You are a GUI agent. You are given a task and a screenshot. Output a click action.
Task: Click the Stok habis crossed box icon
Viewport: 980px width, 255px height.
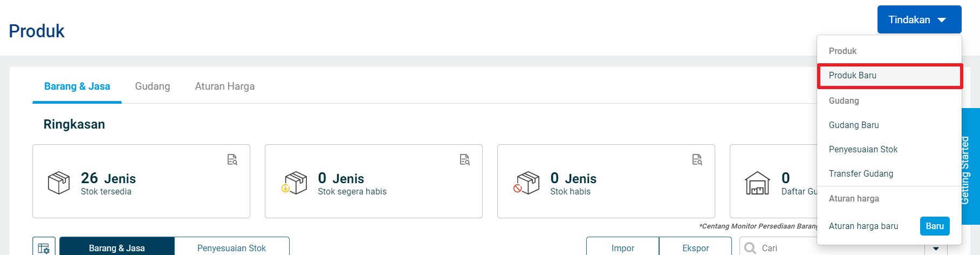click(x=526, y=183)
